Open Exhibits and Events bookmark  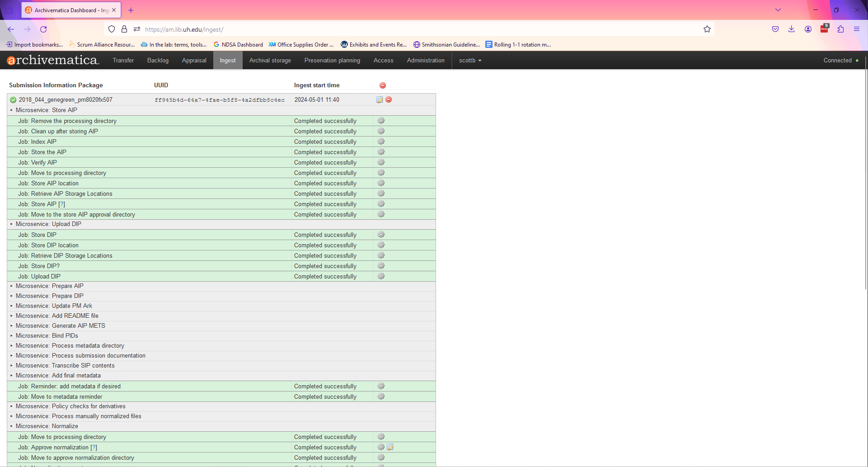click(374, 45)
